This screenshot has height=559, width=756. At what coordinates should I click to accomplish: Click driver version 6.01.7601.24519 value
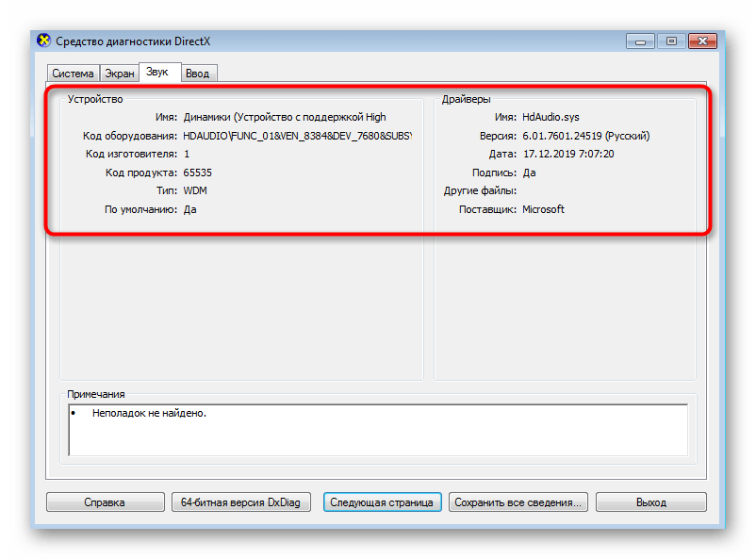click(585, 136)
